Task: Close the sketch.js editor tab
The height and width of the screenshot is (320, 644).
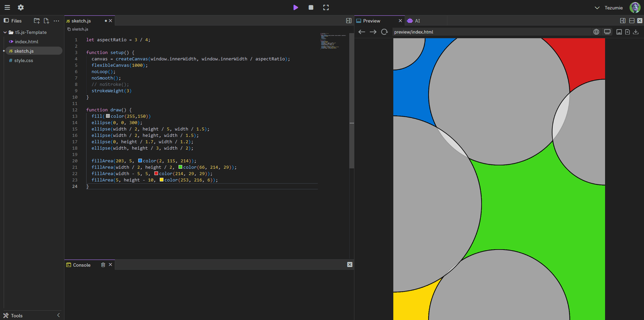Action: (111, 21)
